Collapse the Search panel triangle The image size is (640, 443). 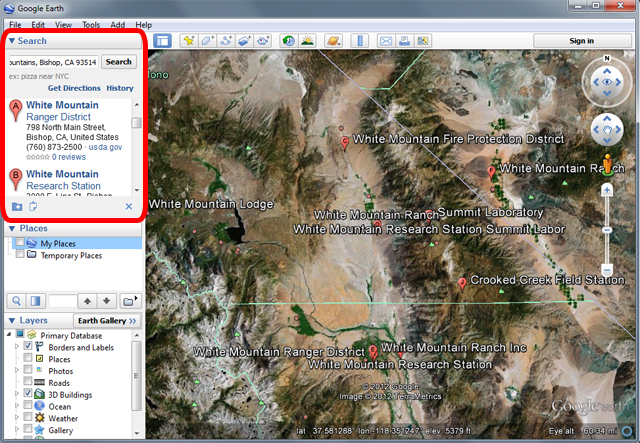click(12, 41)
